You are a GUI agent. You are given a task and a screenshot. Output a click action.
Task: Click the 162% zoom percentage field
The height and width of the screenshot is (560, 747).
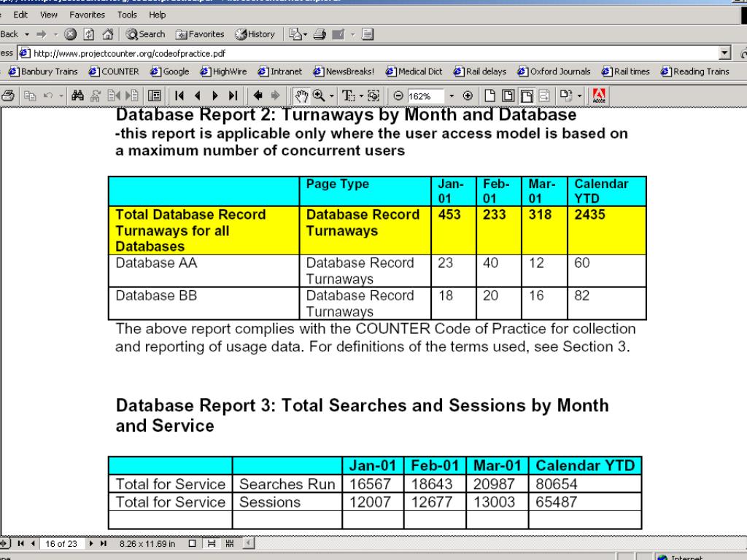pos(425,96)
